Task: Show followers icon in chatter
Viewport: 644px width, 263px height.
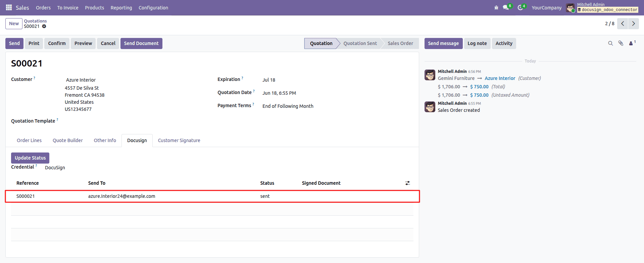Action: 632,43
